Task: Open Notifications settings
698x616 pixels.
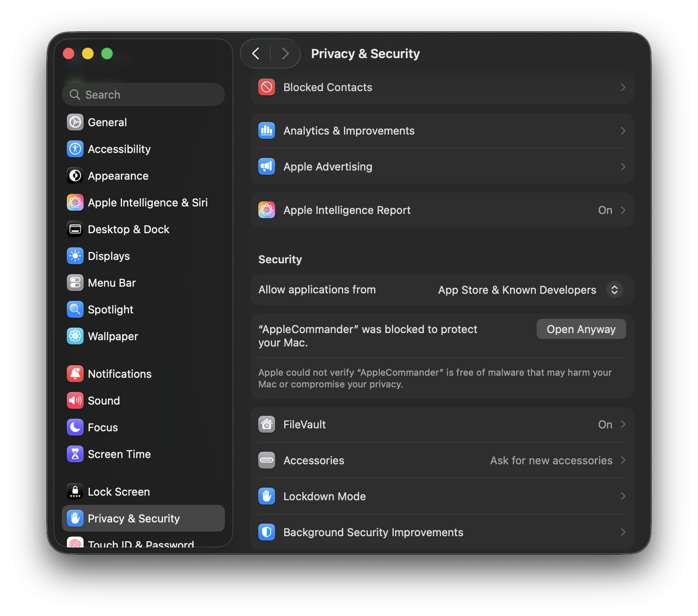Action: click(x=143, y=374)
